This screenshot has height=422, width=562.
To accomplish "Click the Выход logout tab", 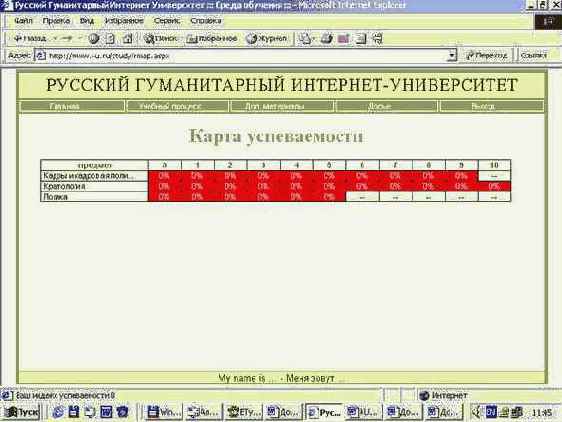I will (x=492, y=106).
